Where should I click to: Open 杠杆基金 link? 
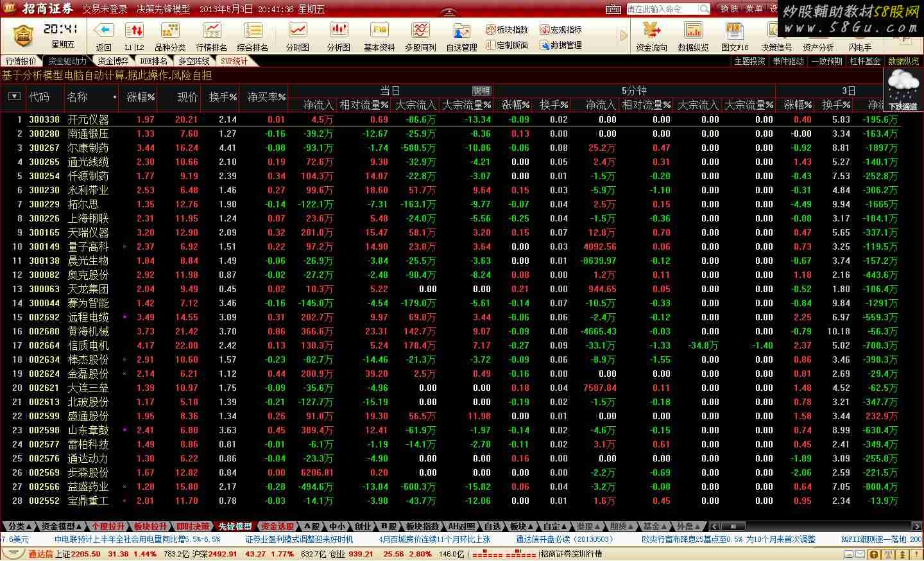[x=865, y=61]
